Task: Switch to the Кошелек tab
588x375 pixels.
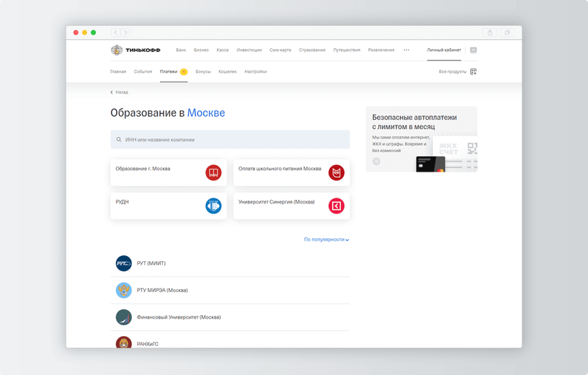Action: 228,71
